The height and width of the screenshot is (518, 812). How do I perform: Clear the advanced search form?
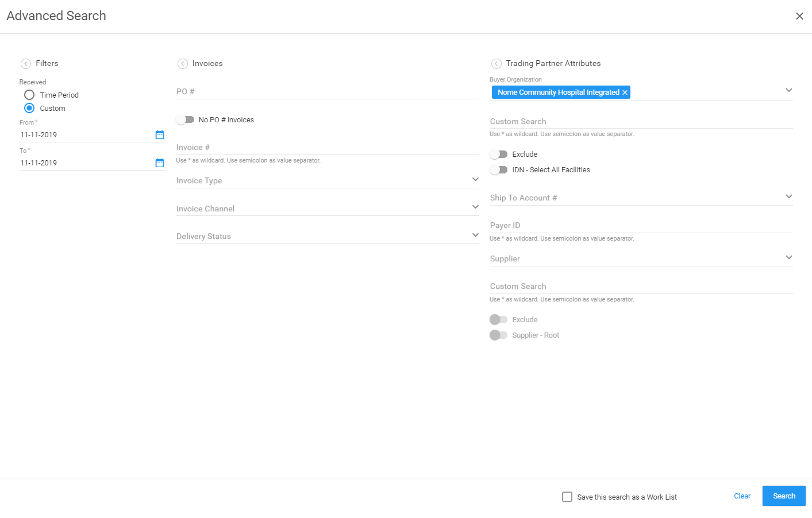tap(741, 496)
